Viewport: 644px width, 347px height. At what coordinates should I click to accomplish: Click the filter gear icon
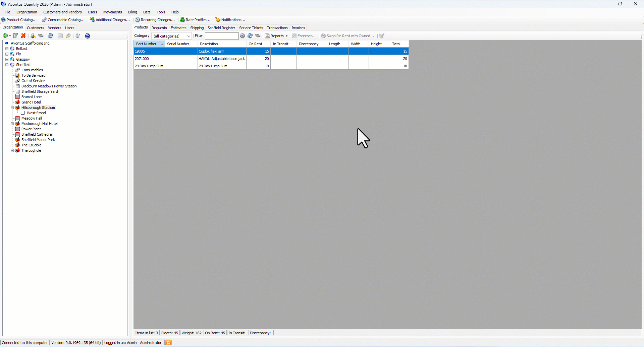243,36
